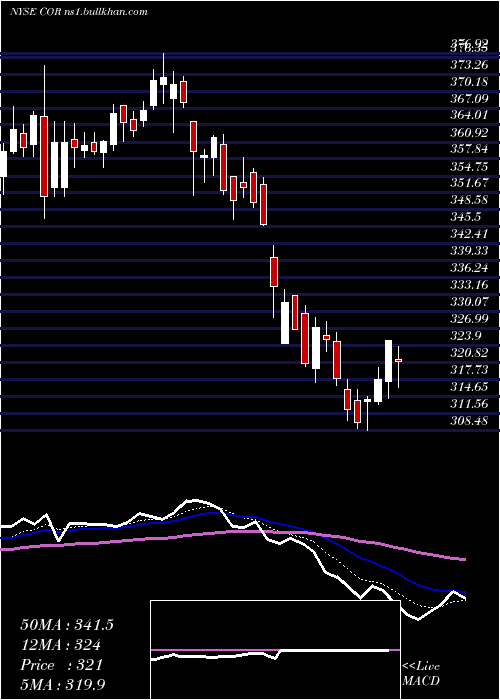Click the 348.58 price axis label

tap(469, 200)
